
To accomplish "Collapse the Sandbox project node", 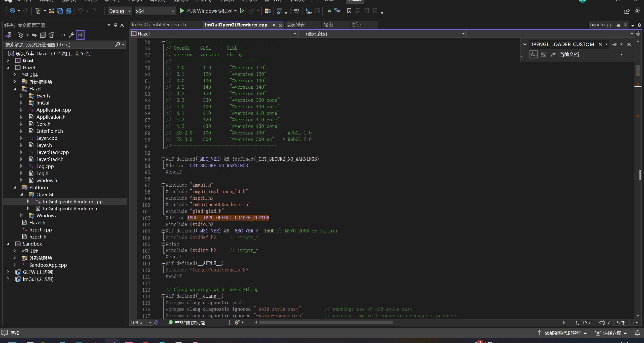I will [x=8, y=244].
